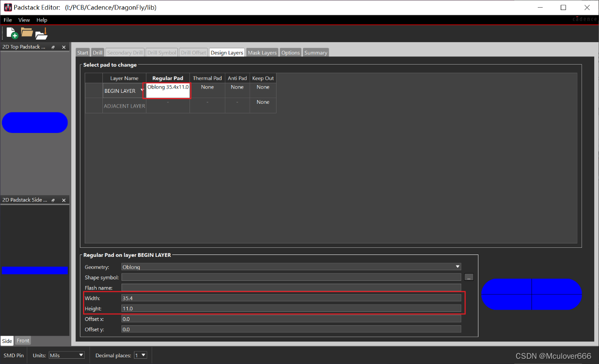Browse for a shape symbol file
Image resolution: width=599 pixels, height=364 pixels.
[469, 277]
